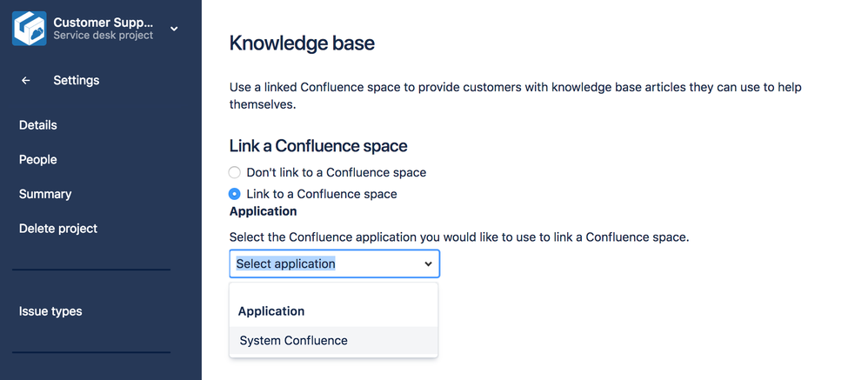
Task: Select "Link to a Confluence space" radio
Action: pyautogui.click(x=235, y=194)
